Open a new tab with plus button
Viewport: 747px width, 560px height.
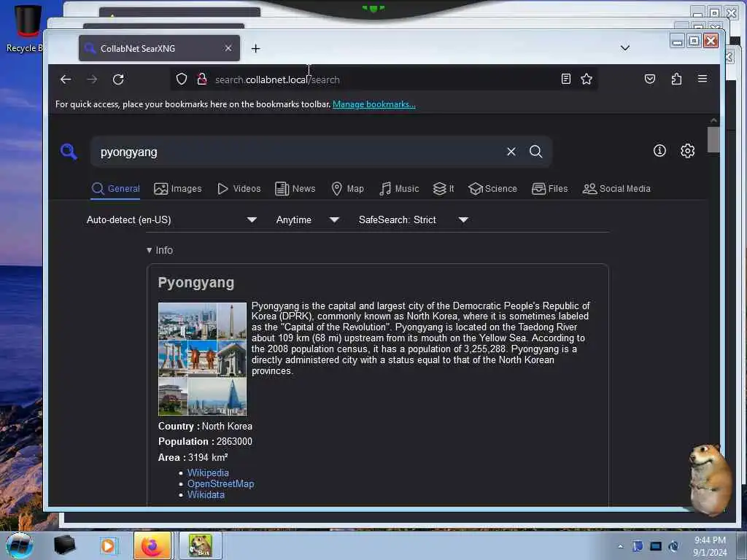click(256, 49)
